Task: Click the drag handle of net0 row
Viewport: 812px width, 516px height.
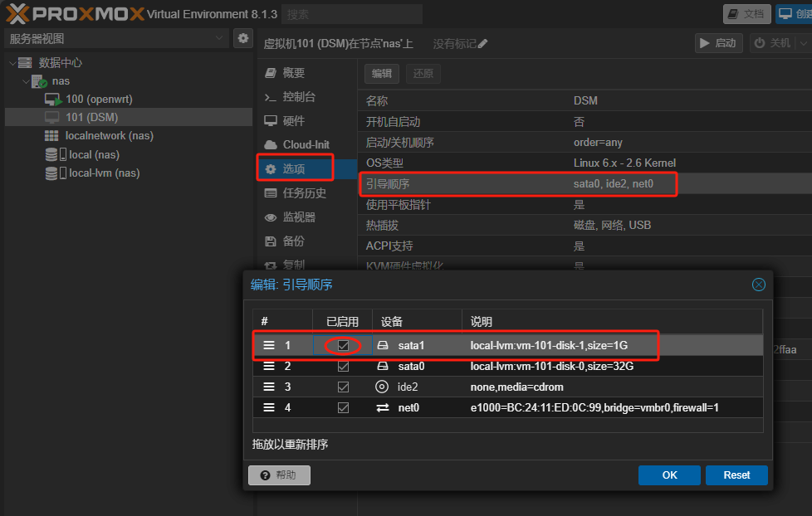Action: pos(269,407)
